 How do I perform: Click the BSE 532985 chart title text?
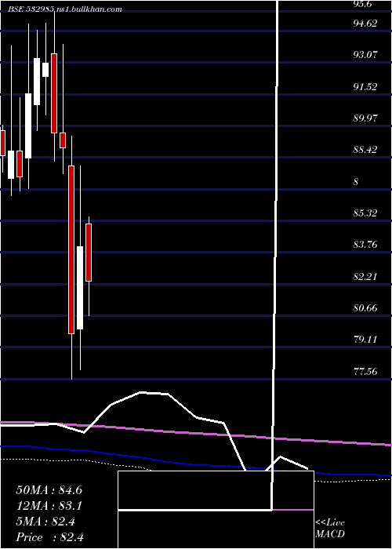coord(65,9)
